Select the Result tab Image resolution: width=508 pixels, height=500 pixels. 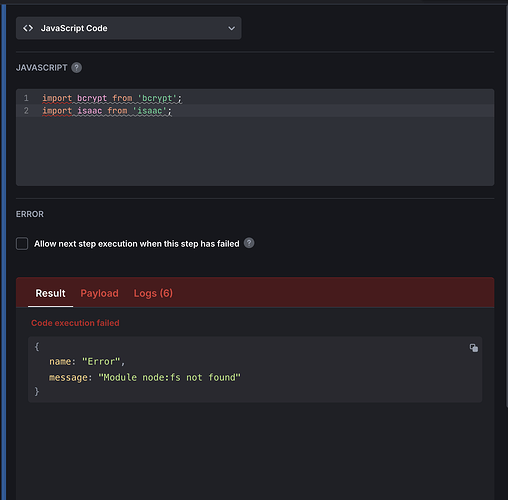pos(50,293)
